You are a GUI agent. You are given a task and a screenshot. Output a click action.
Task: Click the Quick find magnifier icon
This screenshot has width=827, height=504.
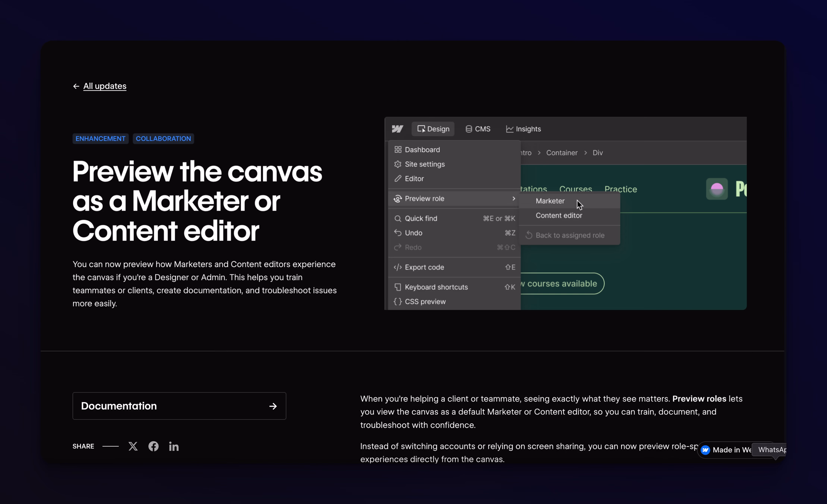[398, 218]
